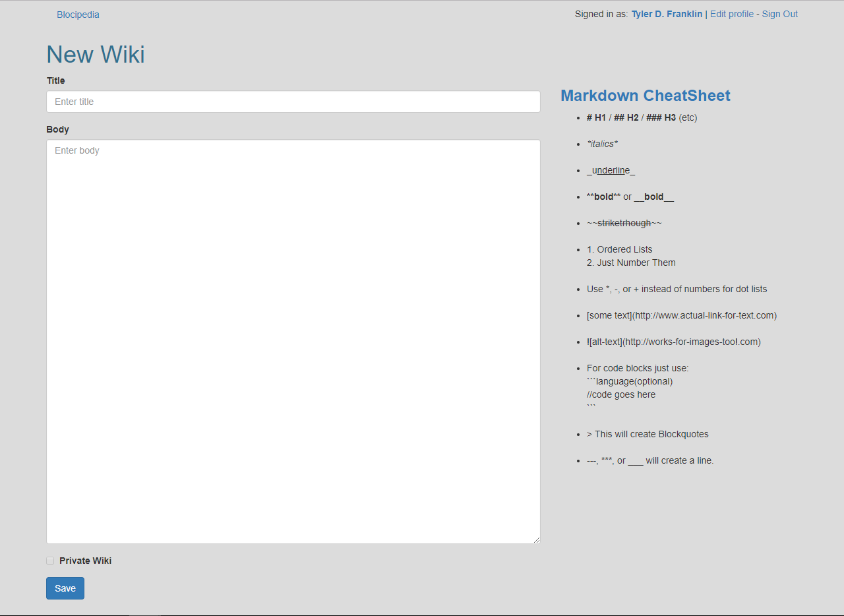Click the '//code goes here' line
The width and height of the screenshot is (844, 616).
[x=621, y=394]
